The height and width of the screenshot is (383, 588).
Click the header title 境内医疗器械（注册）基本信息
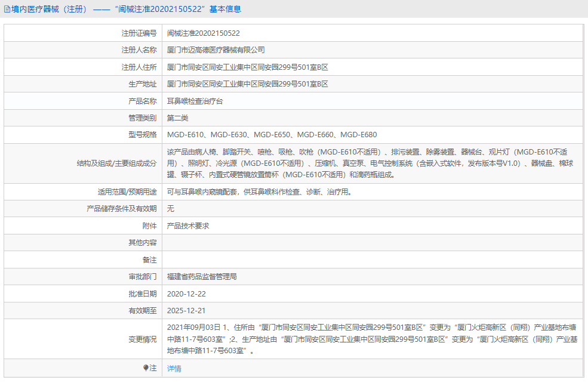[x=126, y=9]
